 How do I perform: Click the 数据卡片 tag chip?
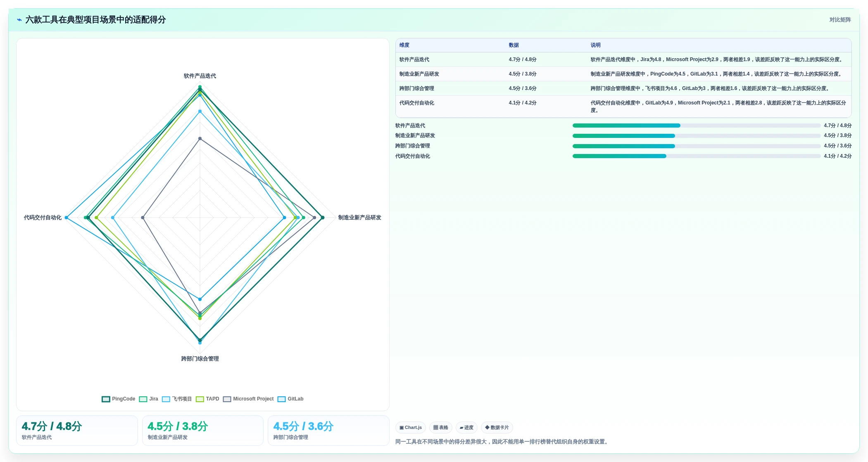[497, 427]
